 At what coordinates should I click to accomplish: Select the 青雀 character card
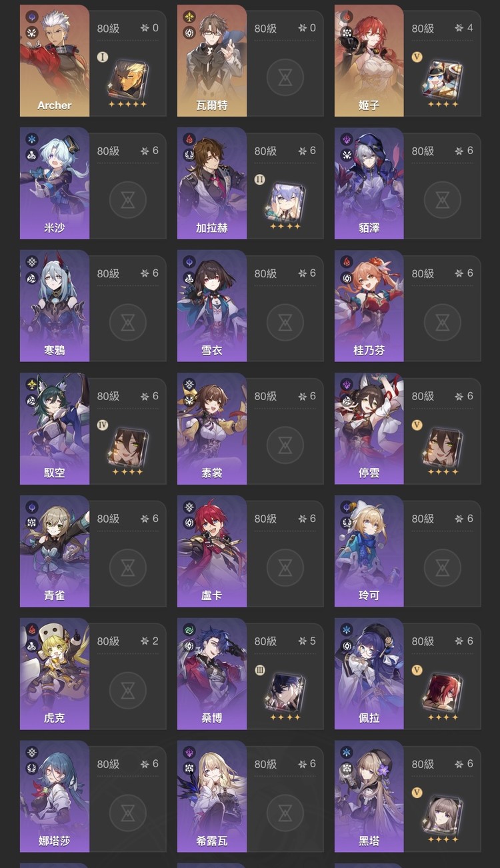pos(55,551)
